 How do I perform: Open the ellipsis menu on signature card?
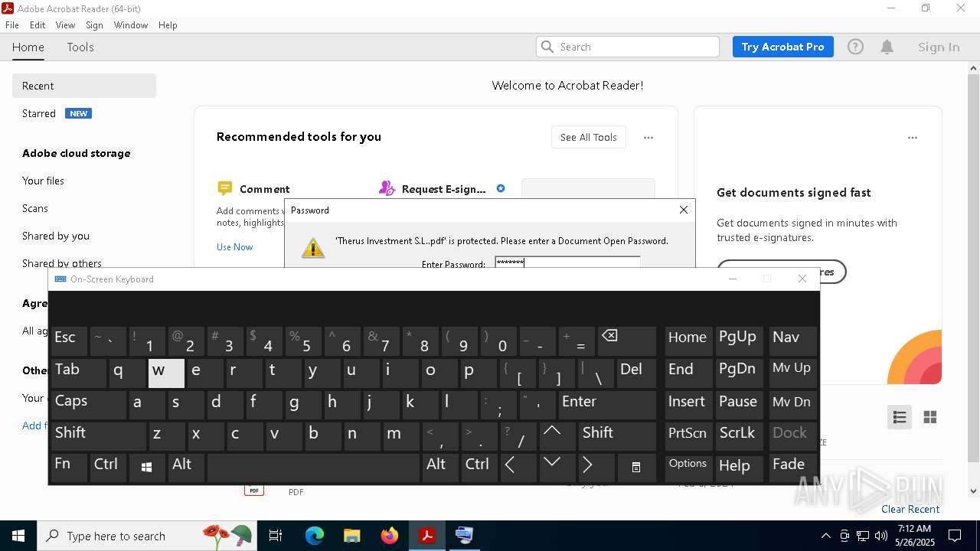912,138
